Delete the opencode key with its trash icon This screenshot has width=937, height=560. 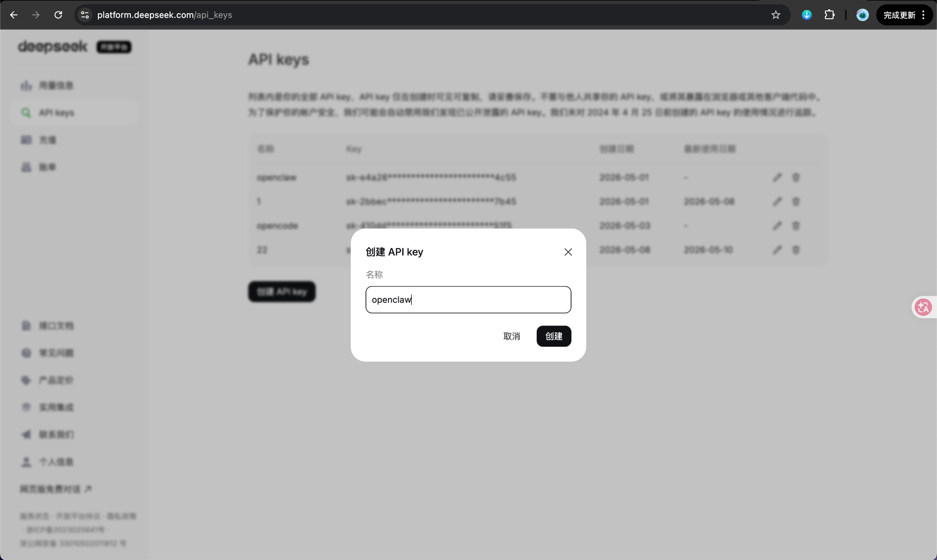pos(796,225)
